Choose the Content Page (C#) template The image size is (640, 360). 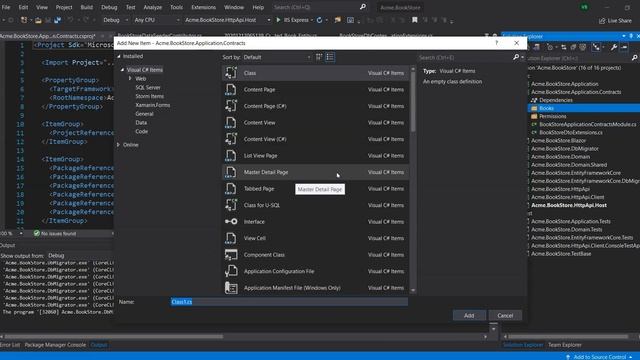pyautogui.click(x=315, y=106)
